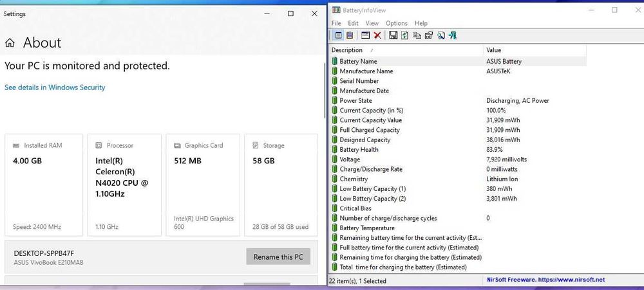Click the Properties window toolbar icon
The image size is (644, 290).
[366, 35]
